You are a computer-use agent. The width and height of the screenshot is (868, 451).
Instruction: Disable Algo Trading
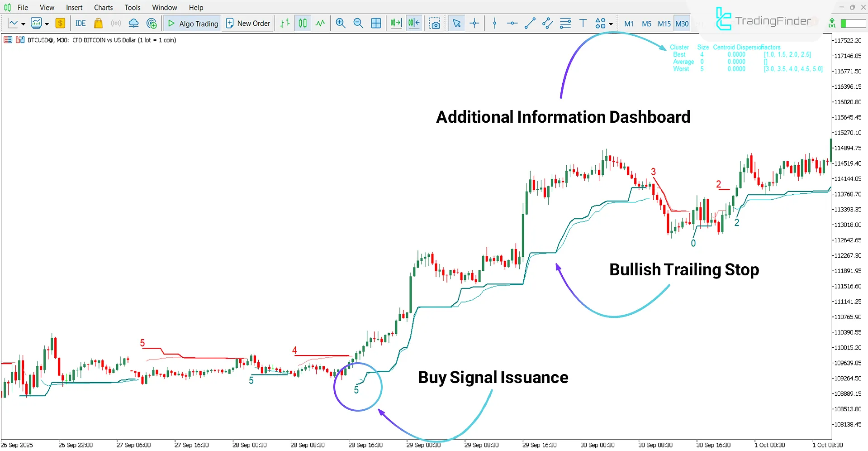pyautogui.click(x=192, y=23)
